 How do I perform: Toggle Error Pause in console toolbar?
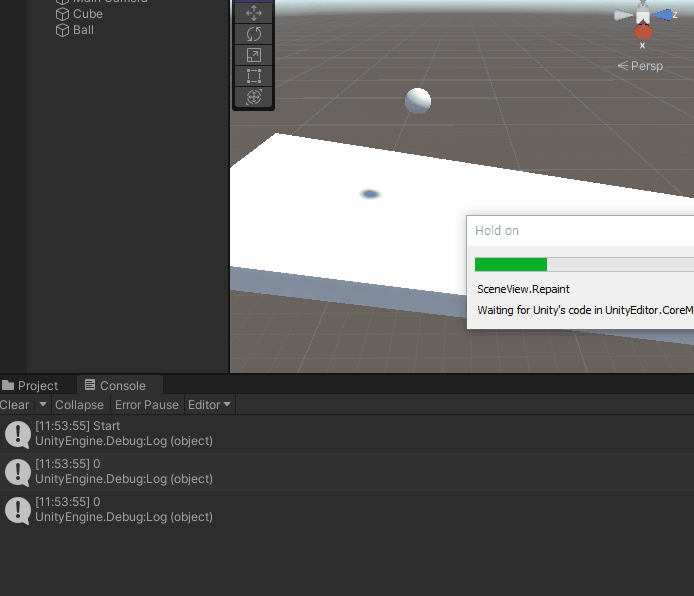click(x=147, y=405)
